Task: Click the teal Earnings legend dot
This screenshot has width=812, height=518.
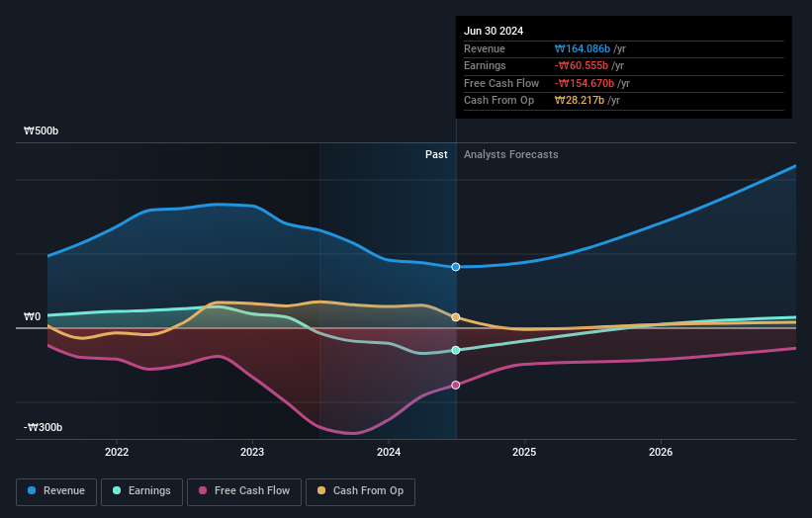Action: tap(117, 490)
